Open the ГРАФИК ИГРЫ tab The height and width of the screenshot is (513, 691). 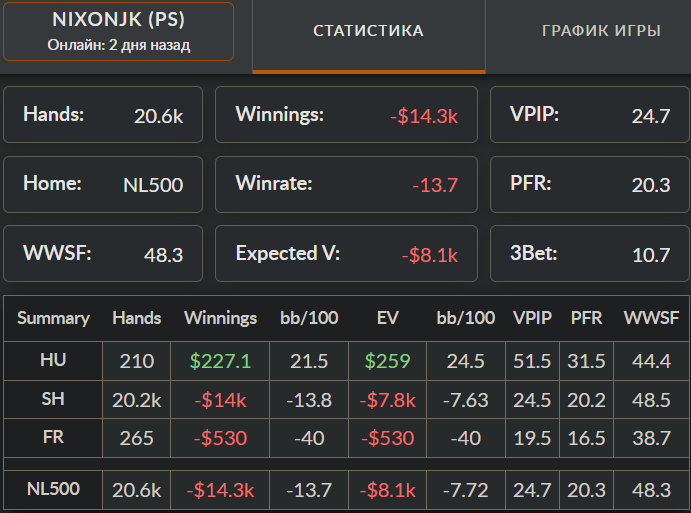pos(601,31)
